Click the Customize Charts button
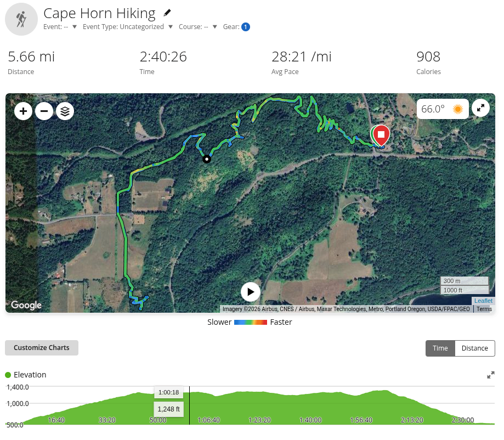504x440 pixels. click(42, 348)
